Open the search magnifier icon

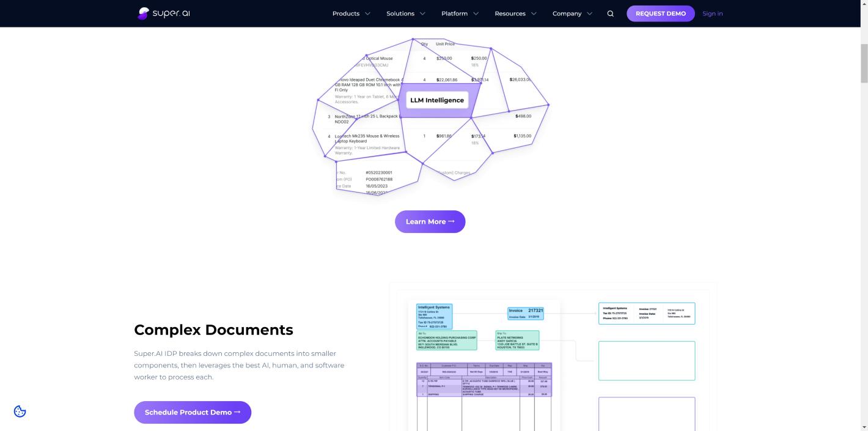point(610,13)
